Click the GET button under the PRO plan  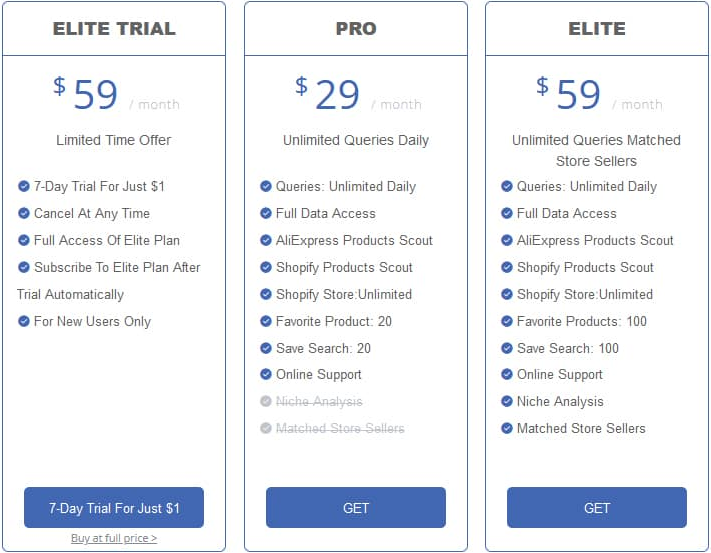pyautogui.click(x=356, y=507)
